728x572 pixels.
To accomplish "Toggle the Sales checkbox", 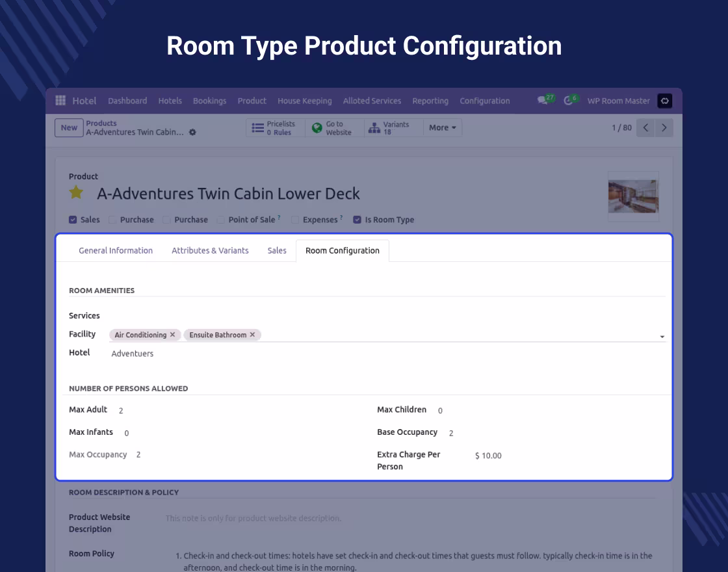I will 73,220.
